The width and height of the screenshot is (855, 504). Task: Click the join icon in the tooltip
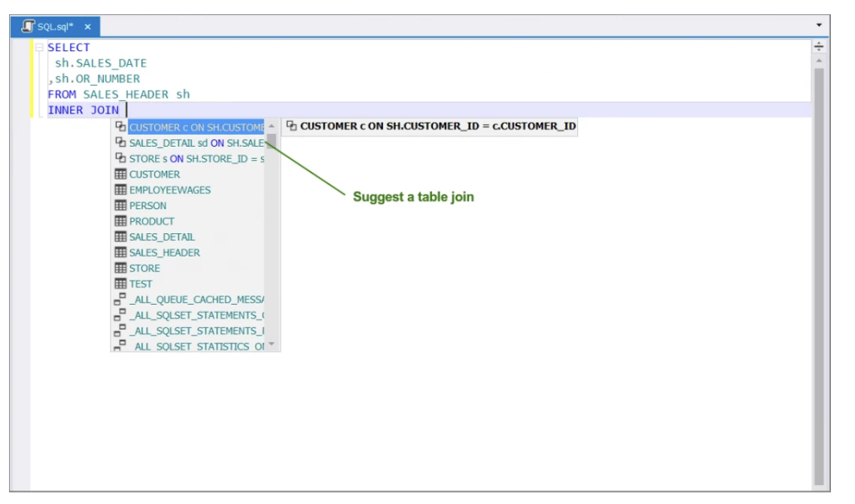[292, 126]
